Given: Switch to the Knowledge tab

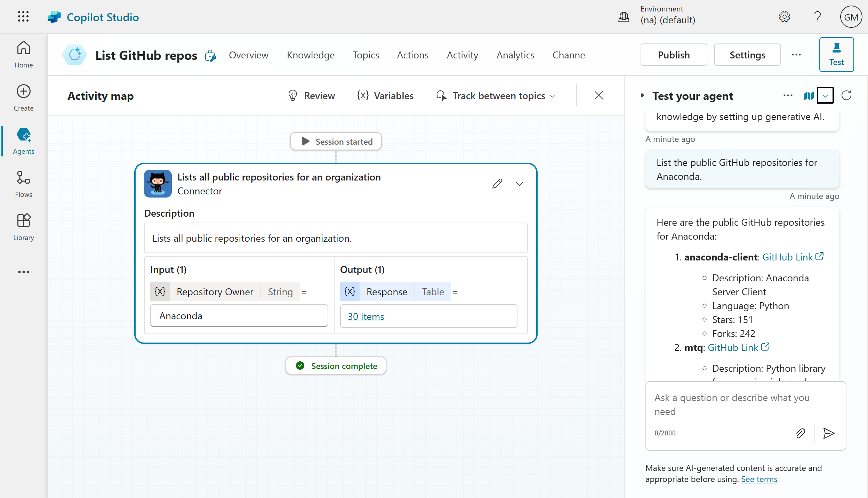Looking at the screenshot, I should pyautogui.click(x=311, y=55).
